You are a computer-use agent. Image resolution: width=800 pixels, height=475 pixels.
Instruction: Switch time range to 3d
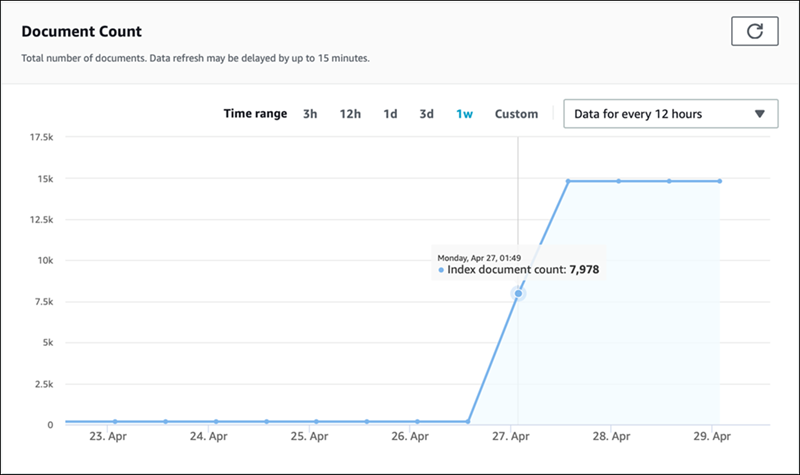pos(426,114)
